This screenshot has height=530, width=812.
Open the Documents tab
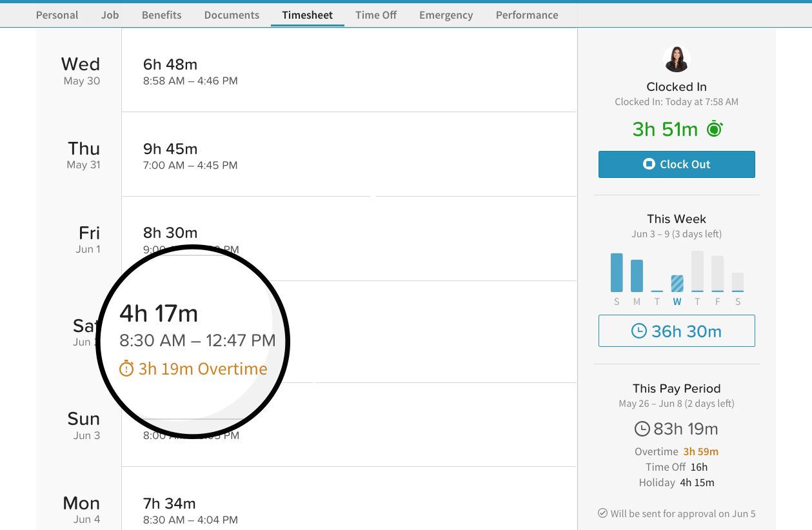(x=232, y=15)
